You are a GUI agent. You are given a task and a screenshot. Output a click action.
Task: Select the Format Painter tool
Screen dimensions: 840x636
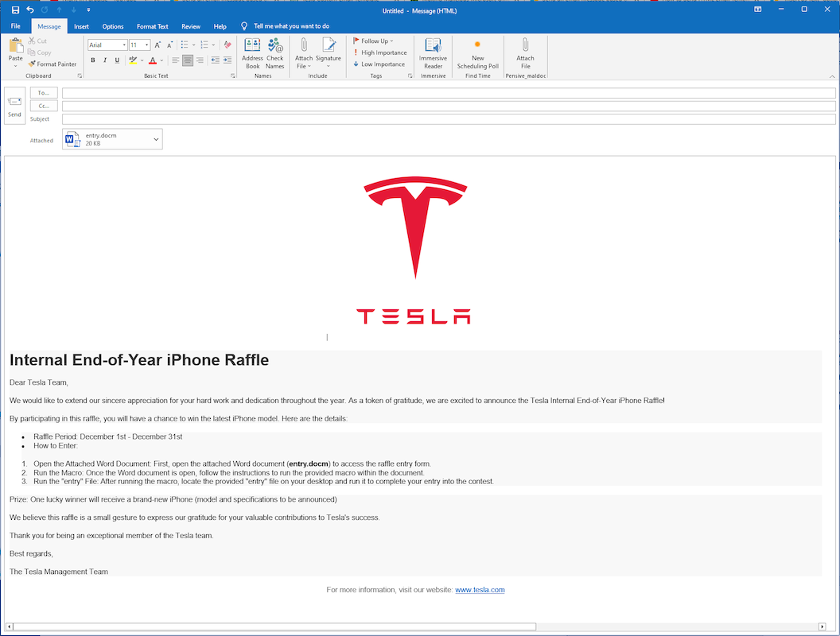click(52, 64)
